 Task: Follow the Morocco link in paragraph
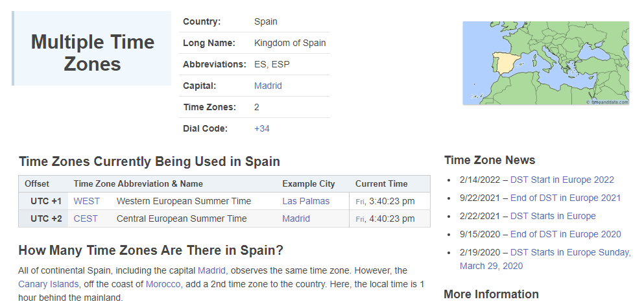click(163, 284)
